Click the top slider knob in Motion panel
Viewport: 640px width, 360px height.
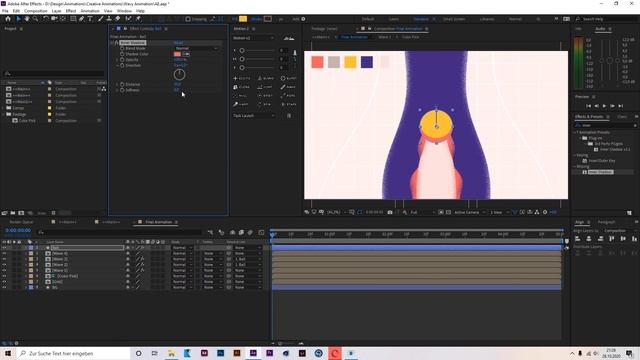pyautogui.click(x=242, y=51)
